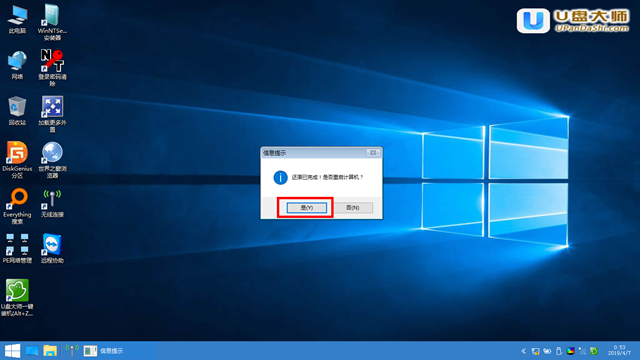Click the blue information icon in the dialog
This screenshot has height=360, width=640.
click(x=280, y=178)
